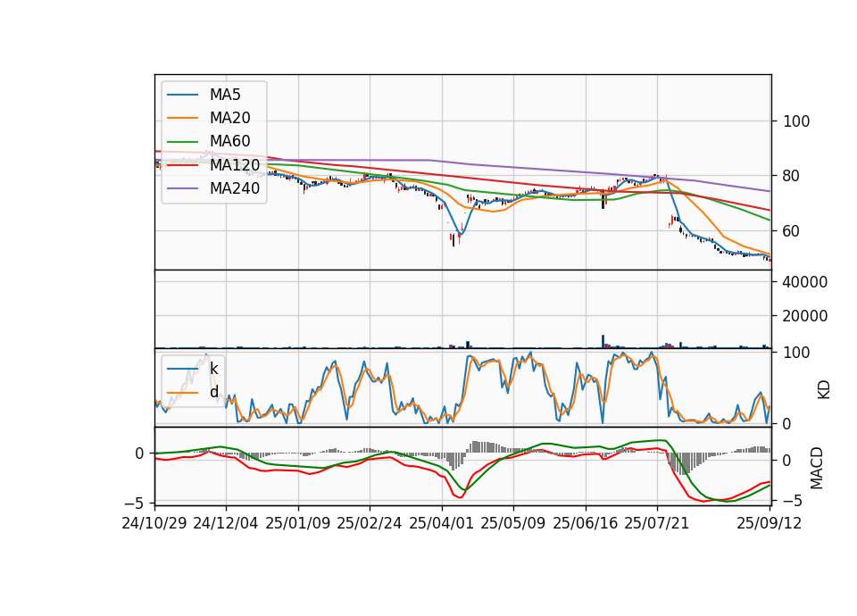Click the orange MA20 legend line sample
Image resolution: width=857 pixels, height=616 pixels.
(x=182, y=118)
